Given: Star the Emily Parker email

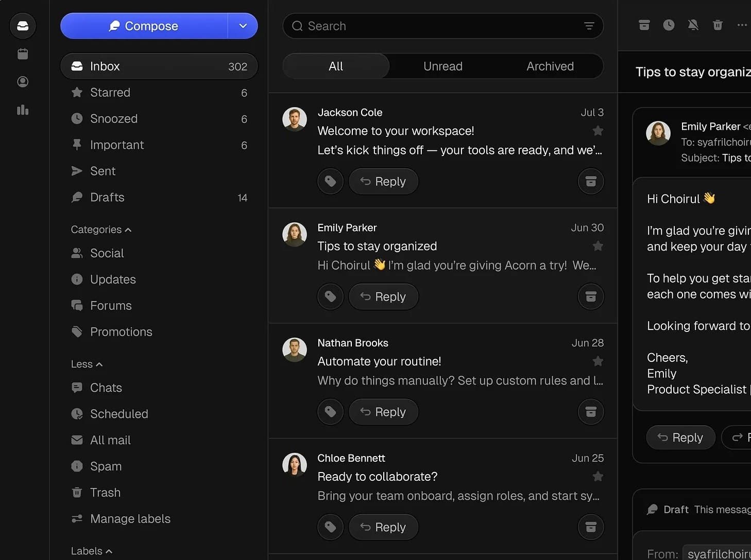Looking at the screenshot, I should tap(598, 246).
